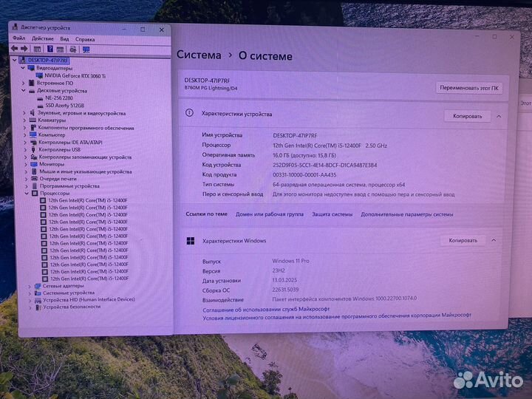Select the SSD Azerty 512GB disk
532x399 pixels.
(x=64, y=106)
